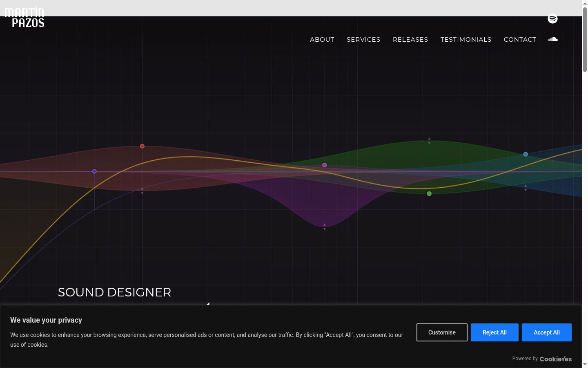Reject all cookies
The image size is (588, 368).
click(x=494, y=332)
